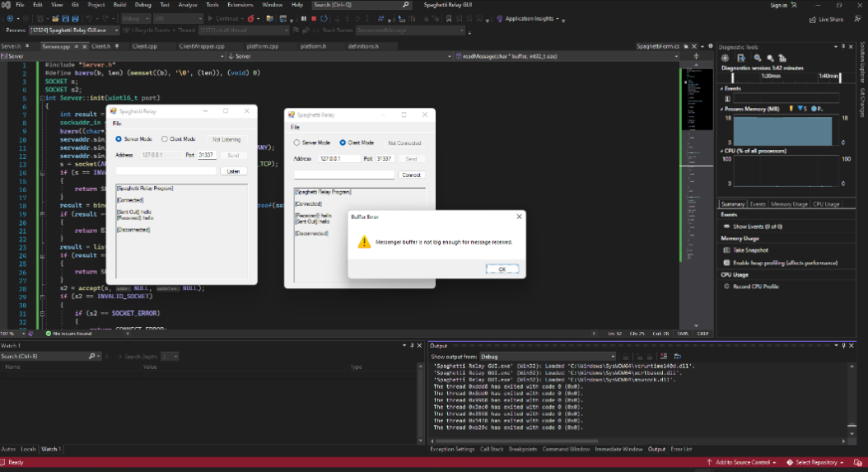Stop debugging with the red square icon

coord(314,18)
